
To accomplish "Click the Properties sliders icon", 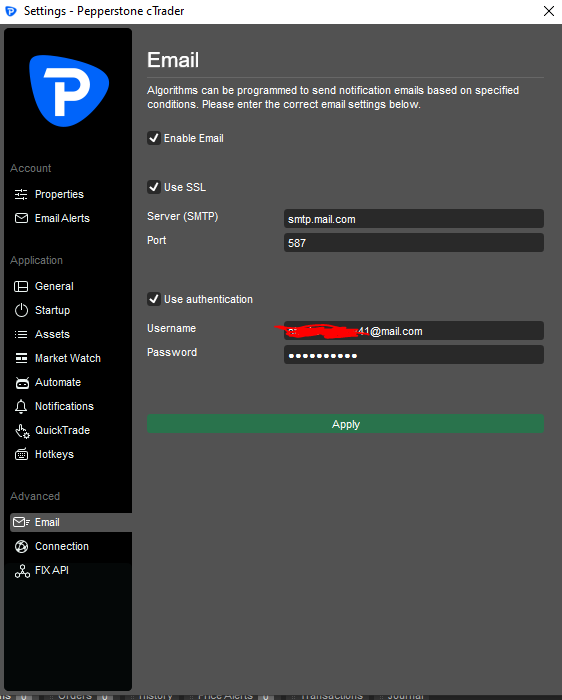I will 21,194.
